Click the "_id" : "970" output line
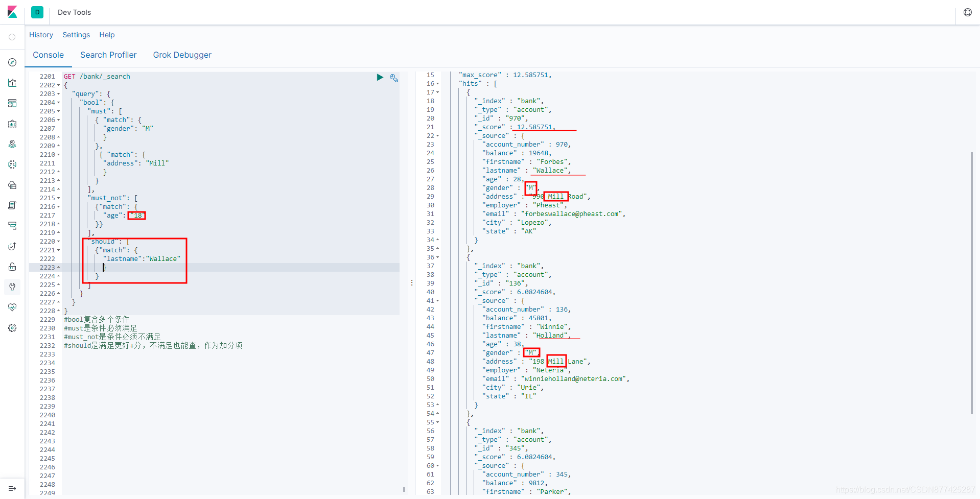 [x=501, y=118]
